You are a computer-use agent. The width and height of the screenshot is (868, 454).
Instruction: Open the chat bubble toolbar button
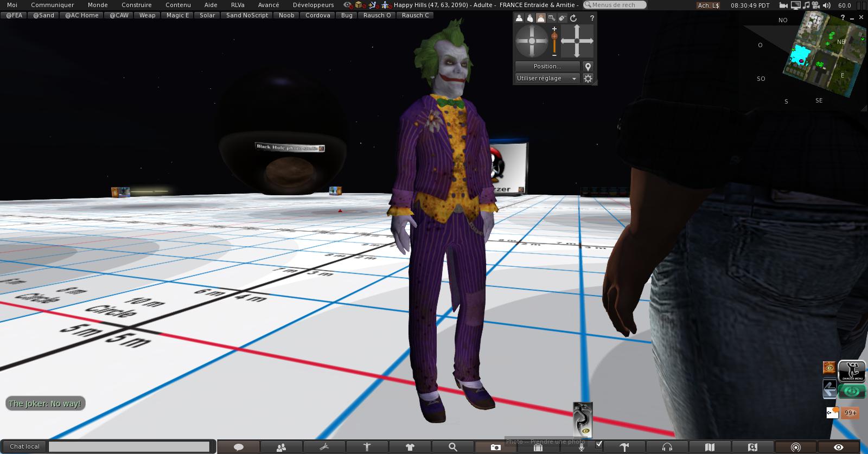(x=238, y=447)
